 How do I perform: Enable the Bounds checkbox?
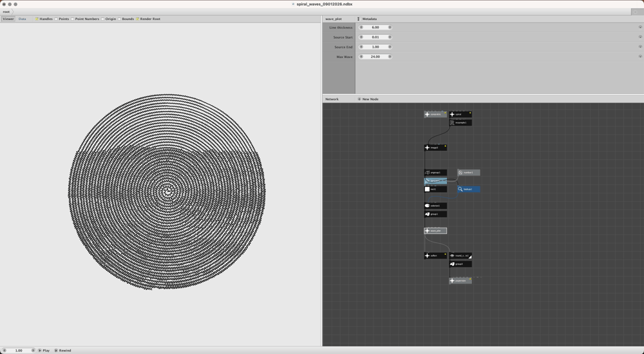coord(120,19)
